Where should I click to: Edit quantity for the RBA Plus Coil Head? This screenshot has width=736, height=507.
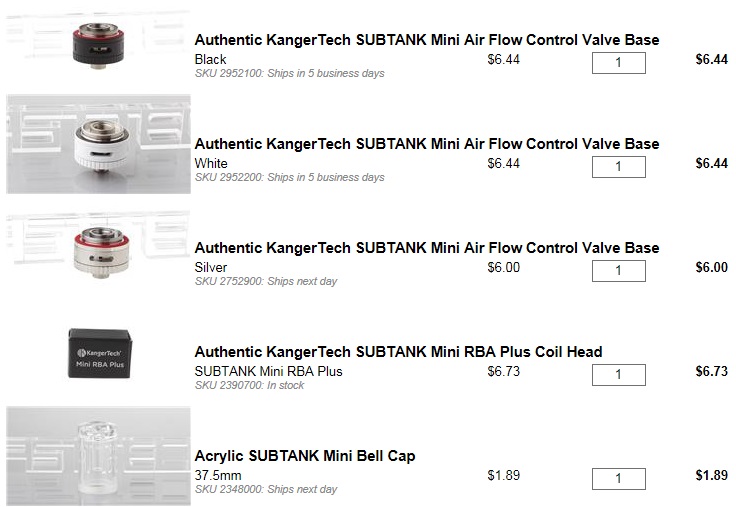618,374
